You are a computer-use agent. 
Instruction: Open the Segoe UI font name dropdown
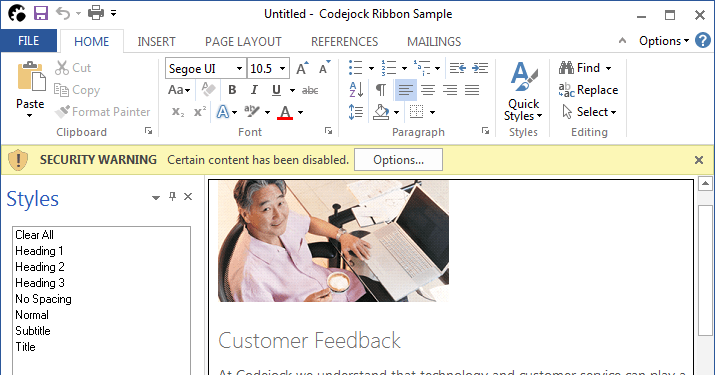click(x=239, y=68)
